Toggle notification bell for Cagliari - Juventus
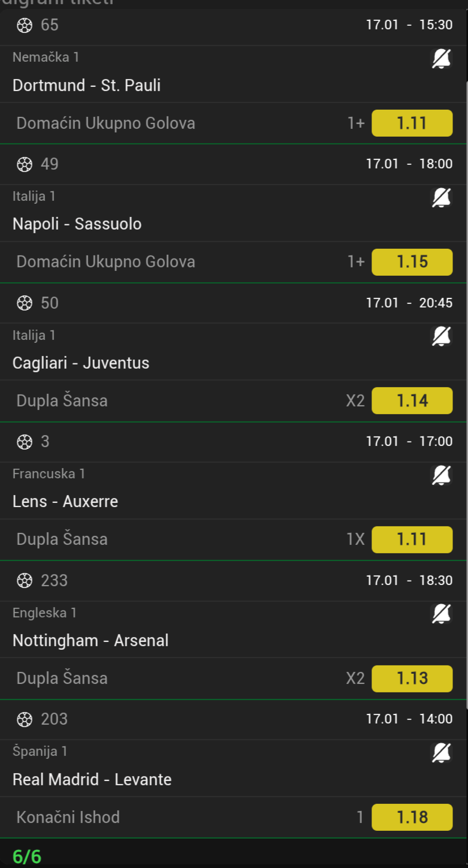This screenshot has height=868, width=468. coord(442,336)
